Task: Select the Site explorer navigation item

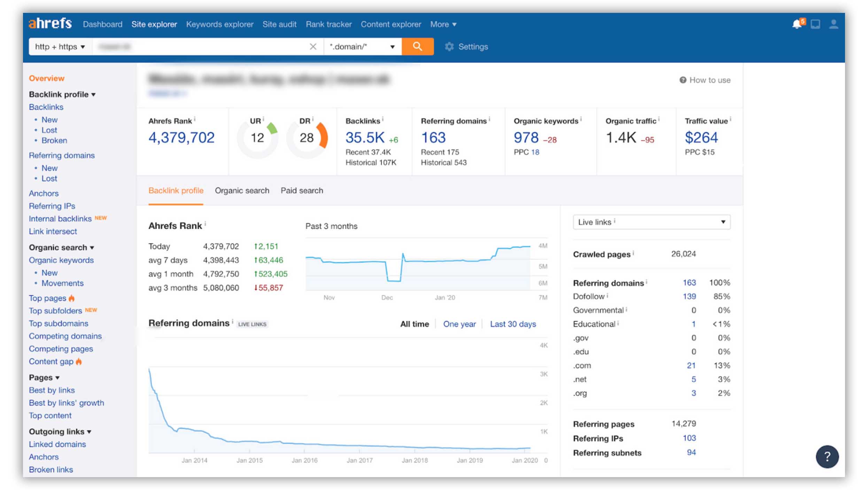Action: (154, 24)
